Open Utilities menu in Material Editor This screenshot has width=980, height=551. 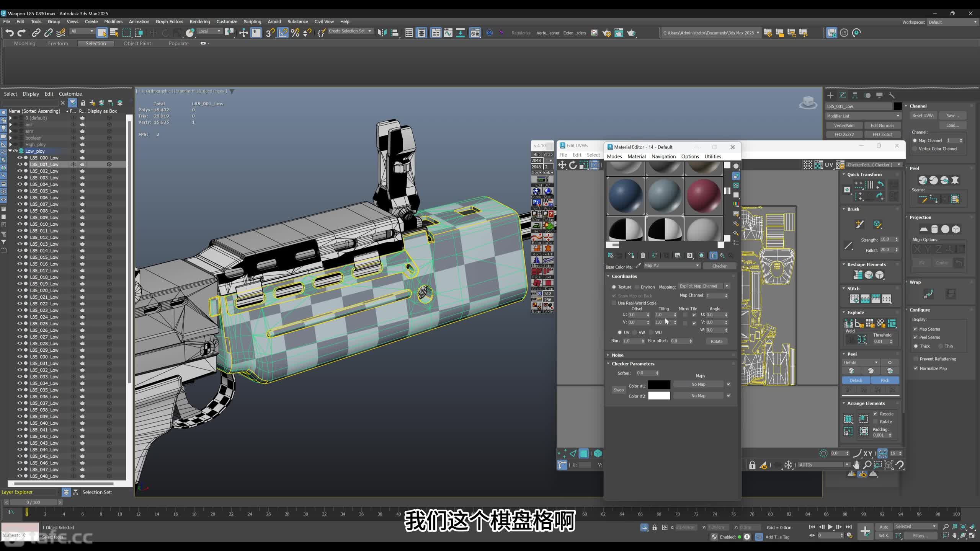point(713,156)
